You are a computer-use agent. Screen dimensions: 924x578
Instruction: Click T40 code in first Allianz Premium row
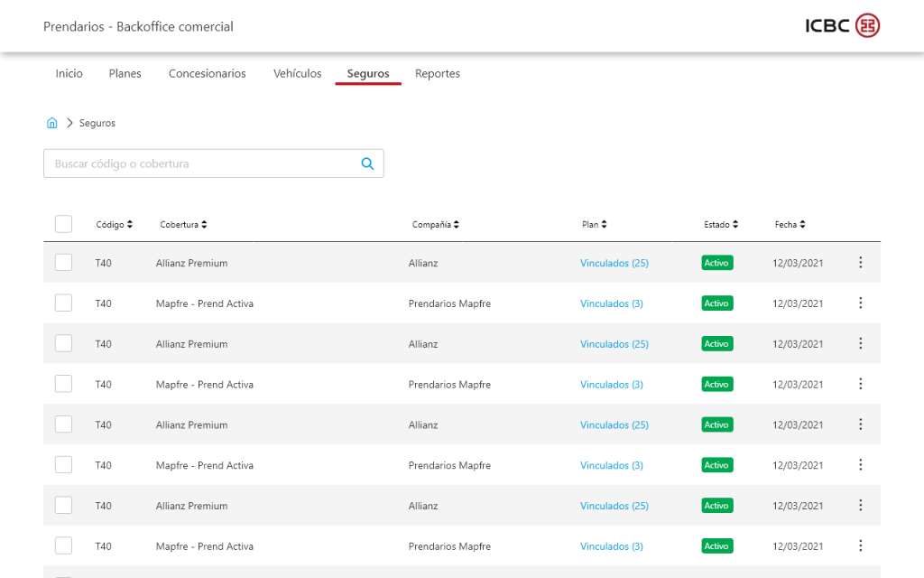point(103,263)
